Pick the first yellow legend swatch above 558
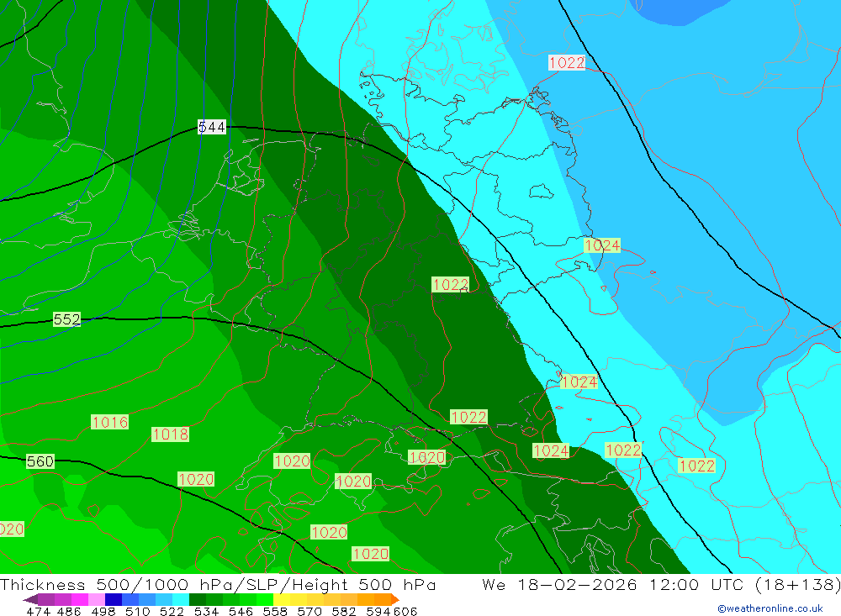The image size is (841, 616). click(x=282, y=599)
